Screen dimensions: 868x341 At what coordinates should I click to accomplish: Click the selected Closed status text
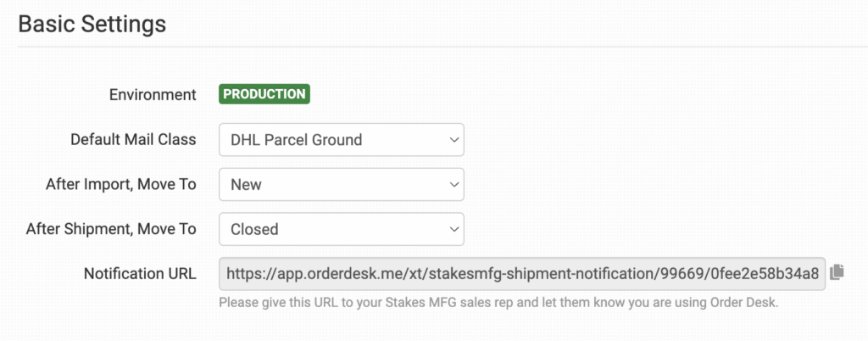click(254, 229)
